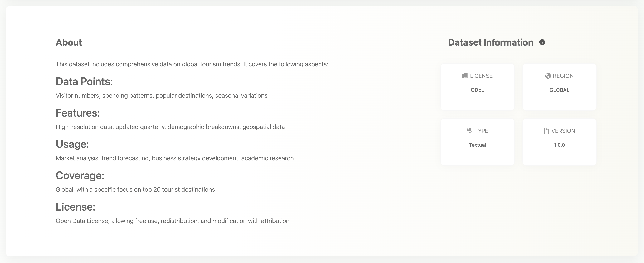Screen dimensions: 644x263
Task: Click the info icon beside Dataset Information
Action: pos(542,42)
